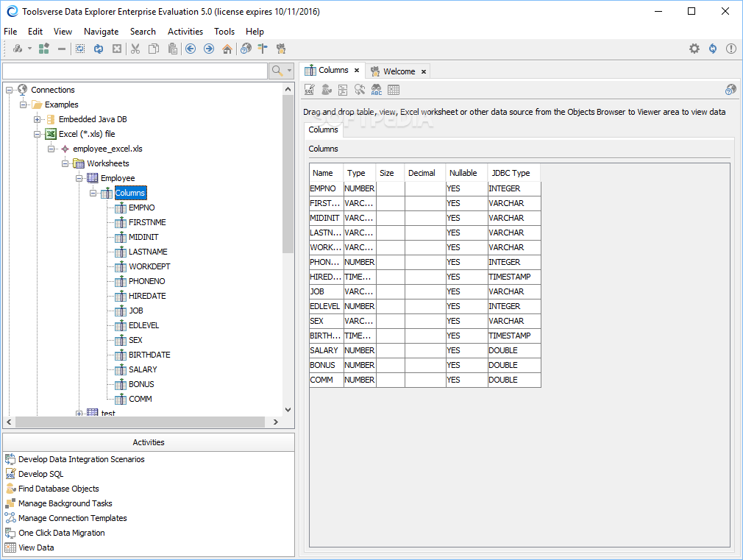743x560 pixels.
Task: Open the Activities menu
Action: (185, 32)
